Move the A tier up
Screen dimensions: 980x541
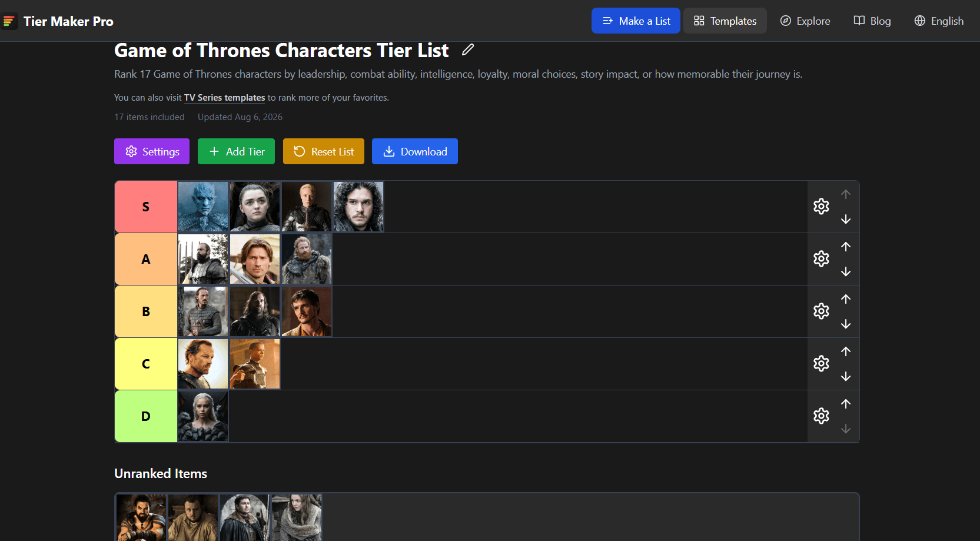[846, 247]
